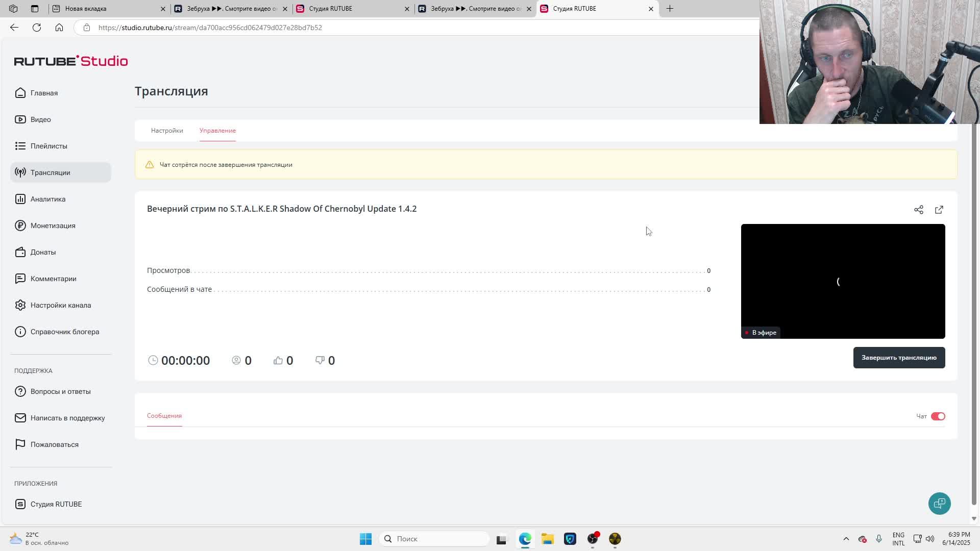Select the Сообщения tab
The height and width of the screenshot is (551, 980).
click(x=164, y=416)
